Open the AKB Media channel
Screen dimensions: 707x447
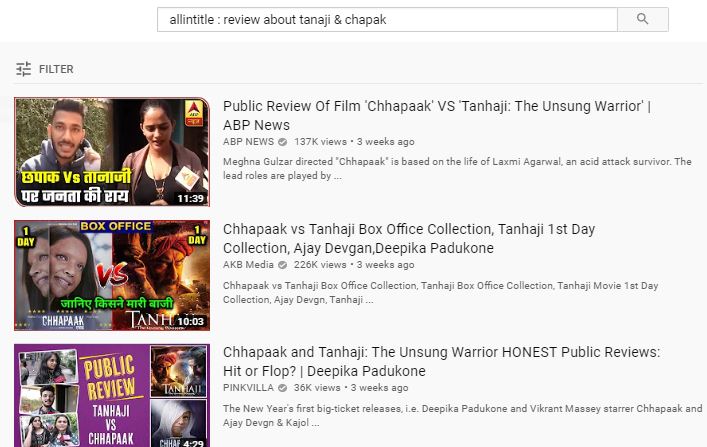tap(248, 265)
